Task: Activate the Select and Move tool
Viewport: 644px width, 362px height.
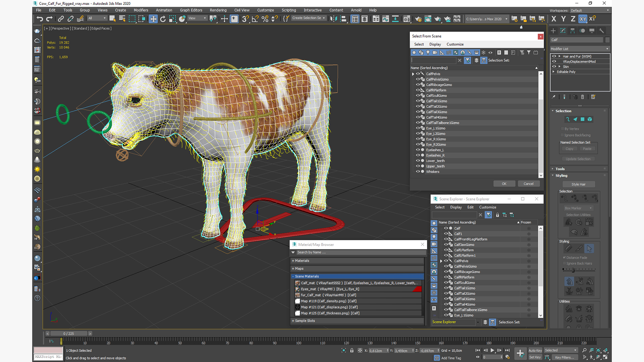Action: (x=153, y=19)
